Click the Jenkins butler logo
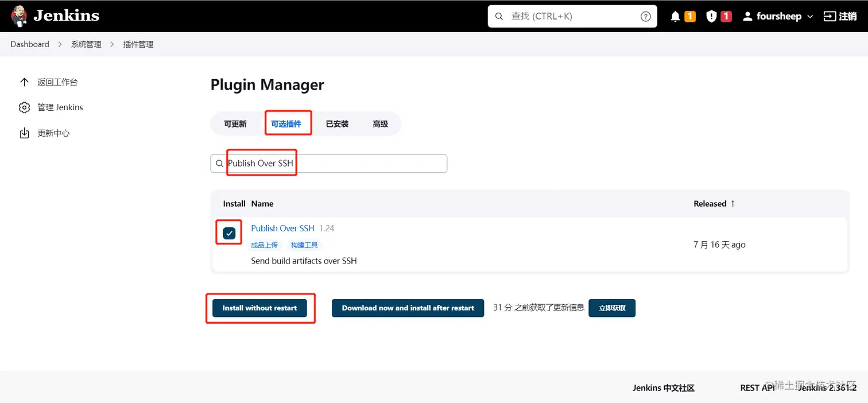 coord(19,16)
